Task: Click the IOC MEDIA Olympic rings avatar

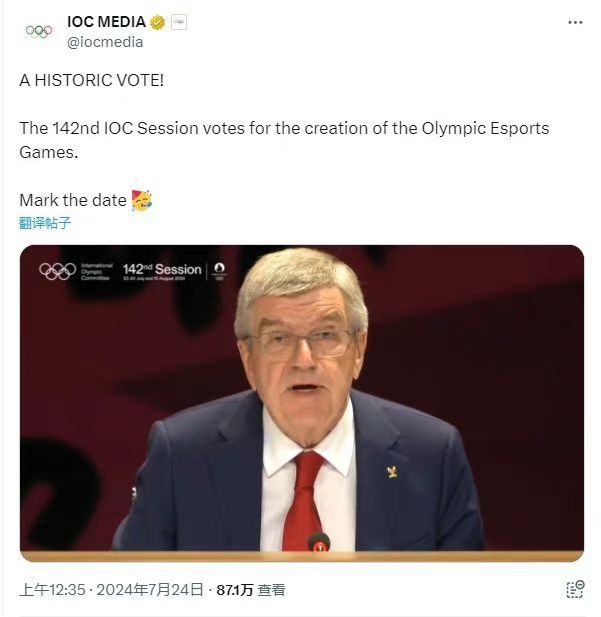Action: point(39,31)
